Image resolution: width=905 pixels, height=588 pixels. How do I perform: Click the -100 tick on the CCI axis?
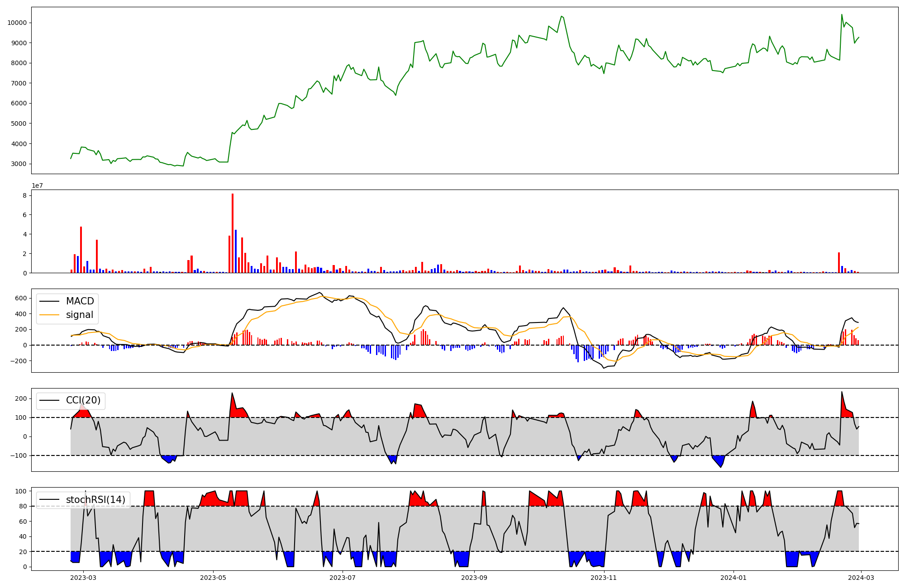[19, 455]
